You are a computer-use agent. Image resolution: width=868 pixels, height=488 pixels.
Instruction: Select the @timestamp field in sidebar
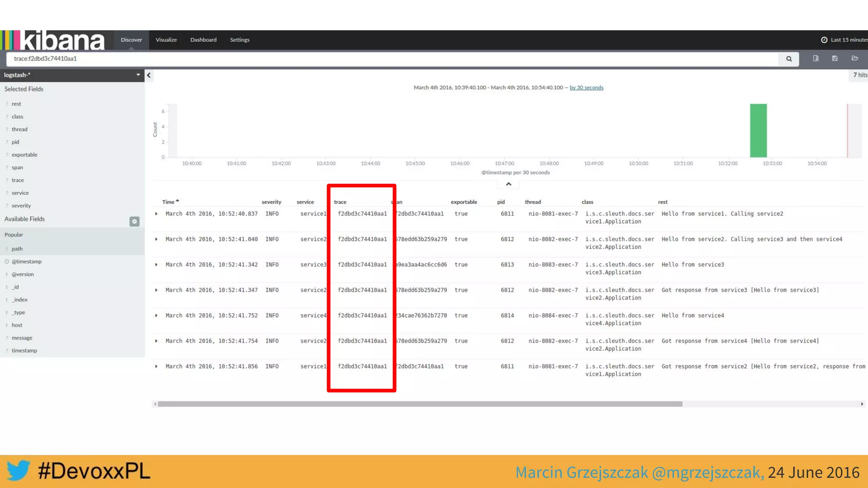(x=27, y=262)
